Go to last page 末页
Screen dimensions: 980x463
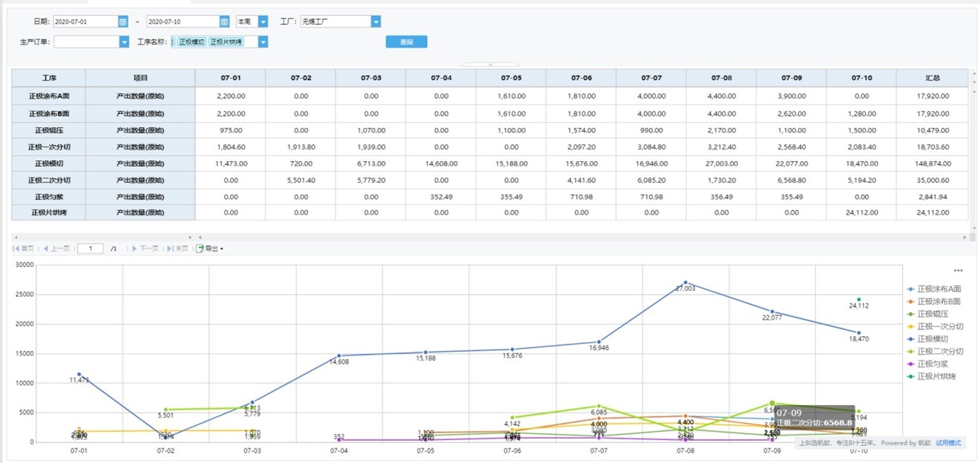click(x=178, y=249)
